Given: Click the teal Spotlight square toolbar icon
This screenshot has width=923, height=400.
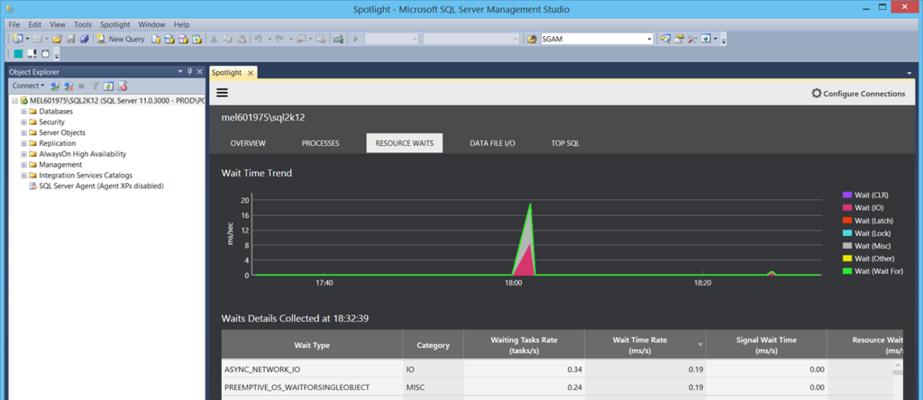Looking at the screenshot, I should coord(18,54).
